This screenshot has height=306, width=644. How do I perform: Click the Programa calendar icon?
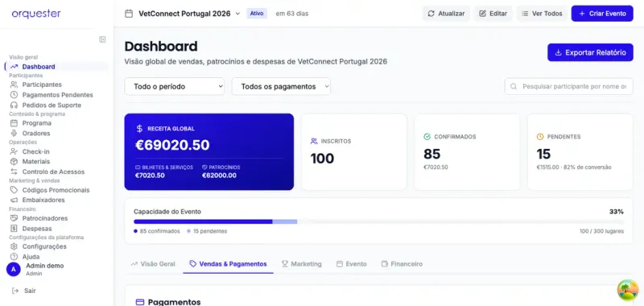[14, 123]
